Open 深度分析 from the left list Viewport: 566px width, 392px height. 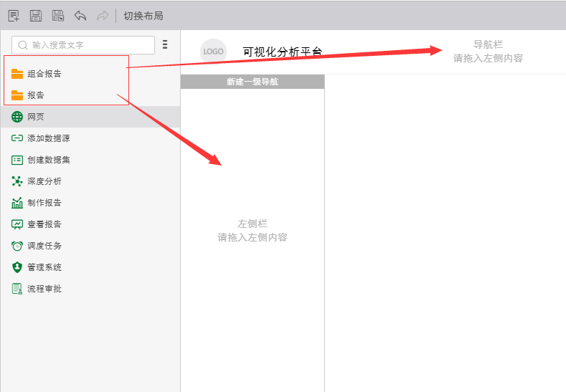click(44, 181)
